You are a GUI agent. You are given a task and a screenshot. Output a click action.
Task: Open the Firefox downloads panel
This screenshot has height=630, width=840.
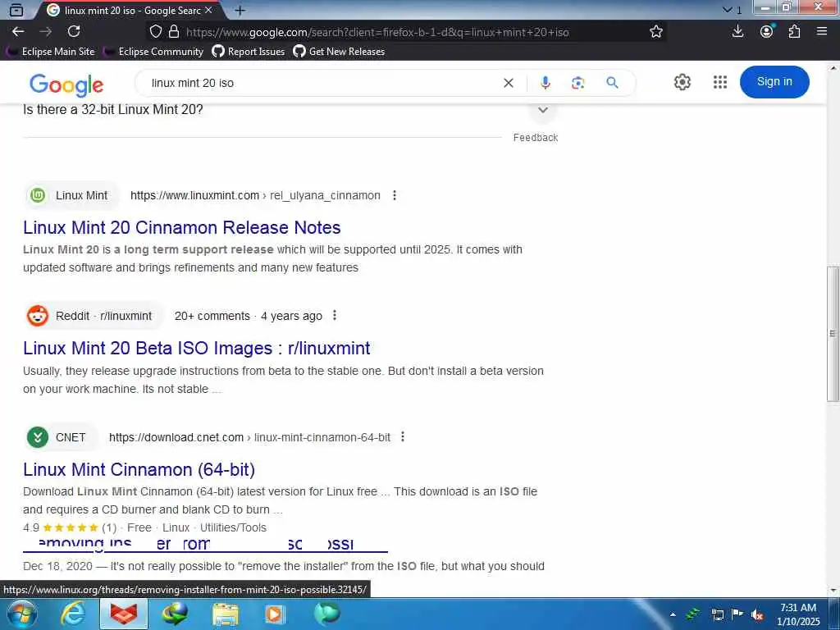click(x=737, y=31)
